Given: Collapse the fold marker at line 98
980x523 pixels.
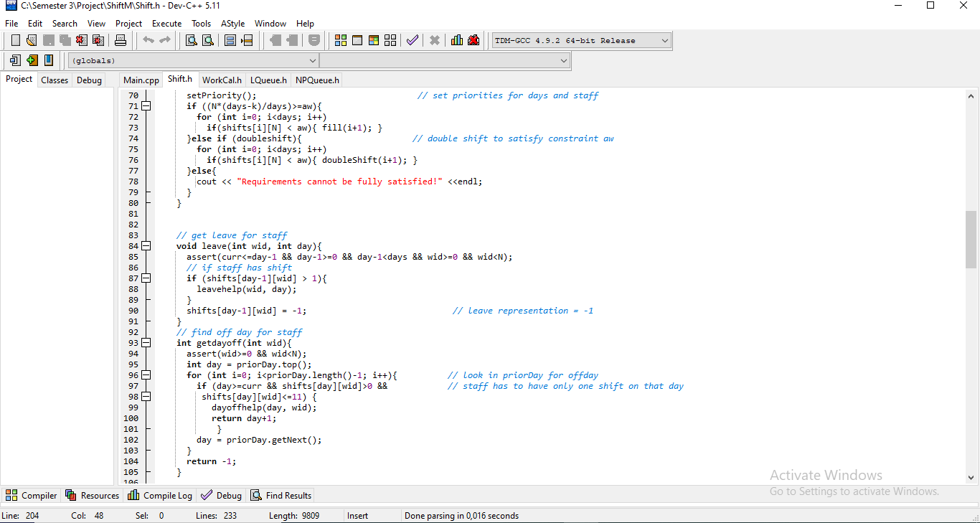Looking at the screenshot, I should [146, 397].
